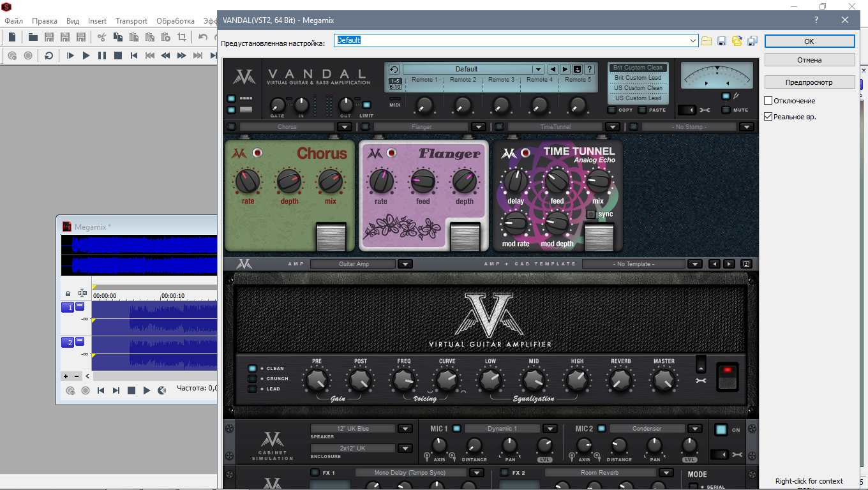
Task: Toggle cabinet simulation ON switch
Action: tap(721, 429)
